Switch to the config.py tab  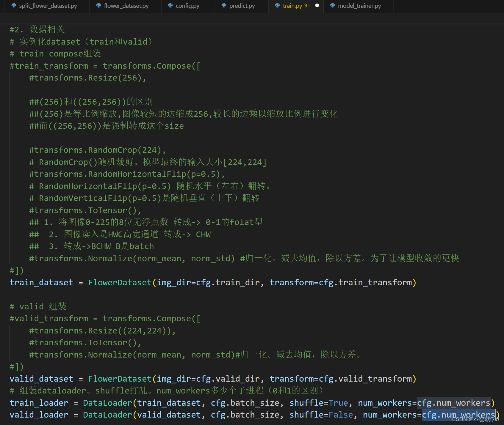click(x=188, y=6)
